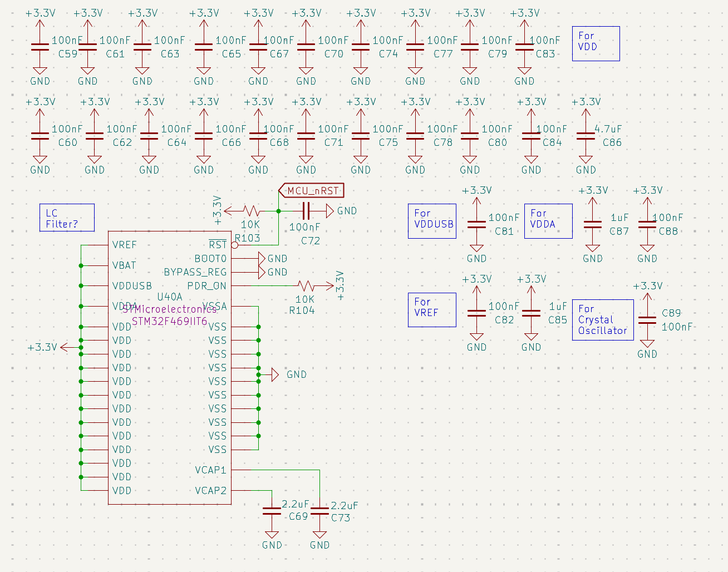
Task: Click the RST pin name
Action: 218,245
